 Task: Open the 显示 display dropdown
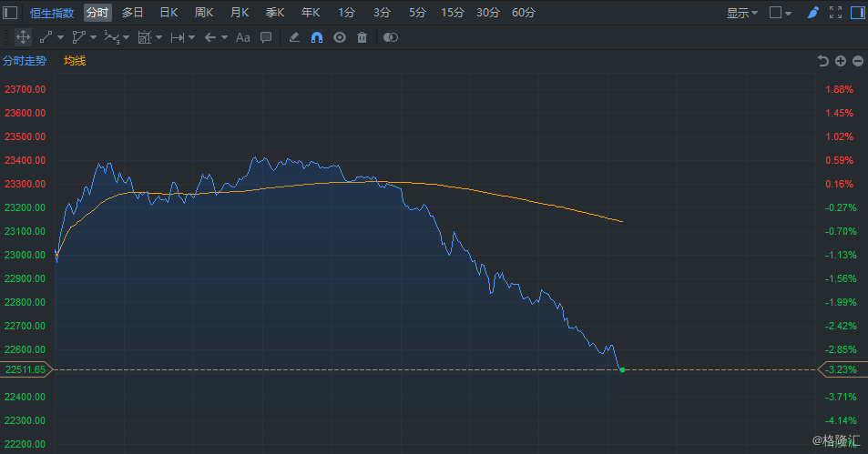(741, 12)
